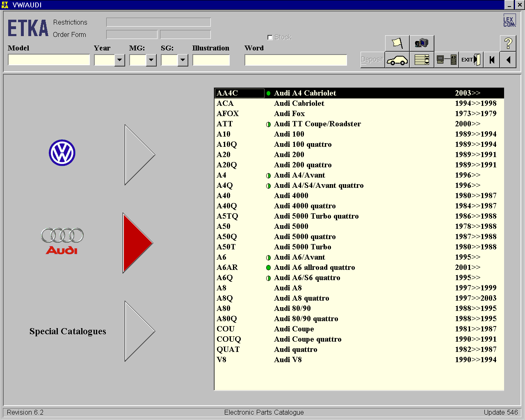Screen dimensions: 525x420
Task: Click the Deposit button
Action: [x=372, y=60]
